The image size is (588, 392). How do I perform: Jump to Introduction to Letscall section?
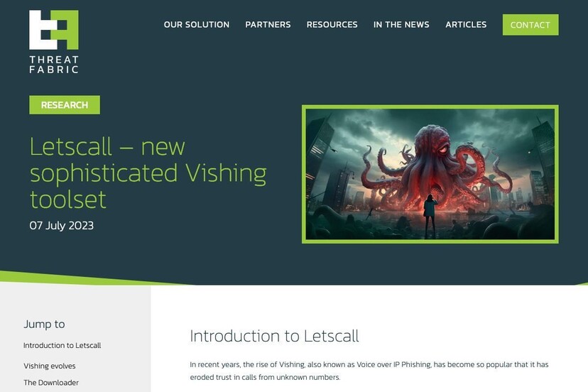coord(62,345)
